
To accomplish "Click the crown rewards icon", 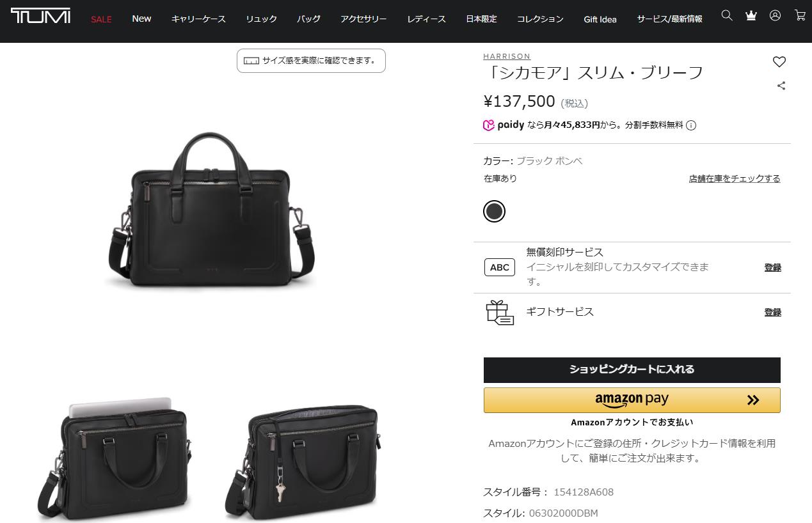I will 751,15.
